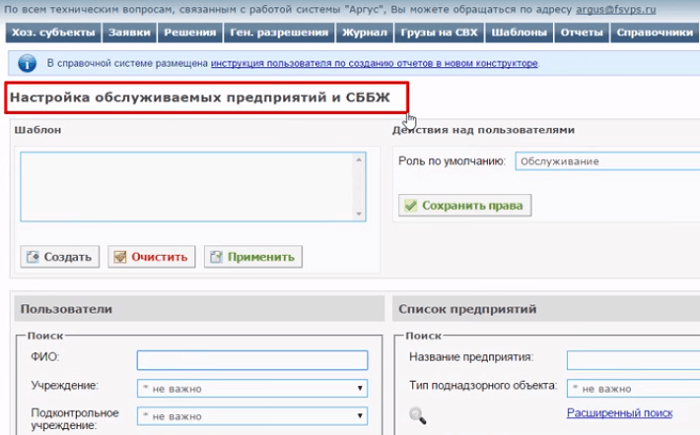The height and width of the screenshot is (435, 700).
Task: Open the Учреждение dropdown
Action: click(x=252, y=388)
